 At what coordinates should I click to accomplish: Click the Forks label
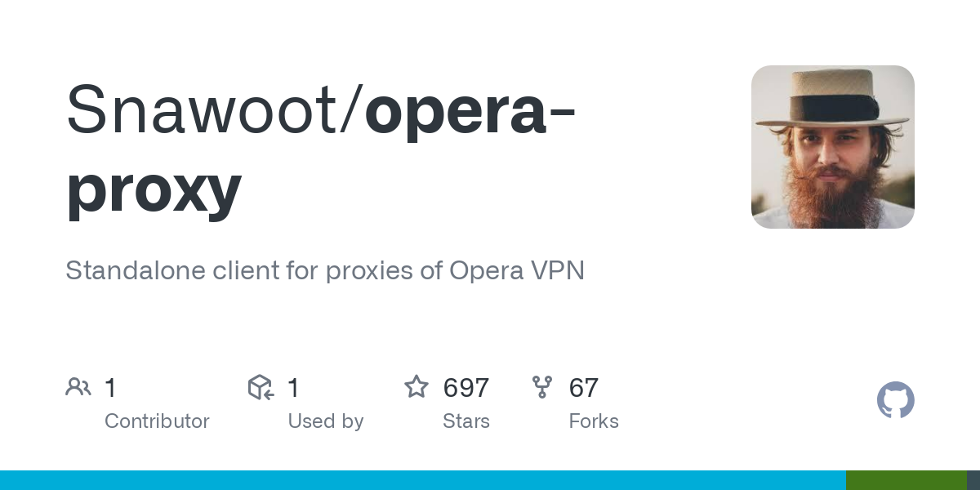[594, 421]
